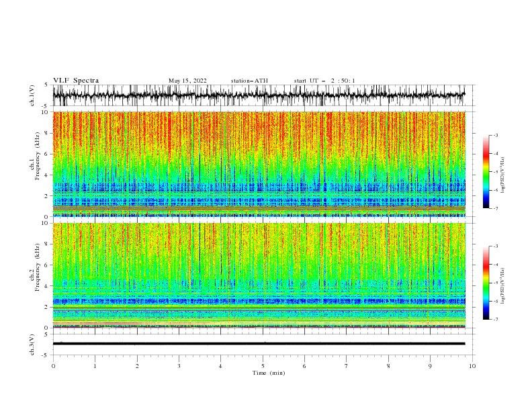Click the "VLF Spectra" title text
This screenshot has width=532, height=411.
(76, 81)
